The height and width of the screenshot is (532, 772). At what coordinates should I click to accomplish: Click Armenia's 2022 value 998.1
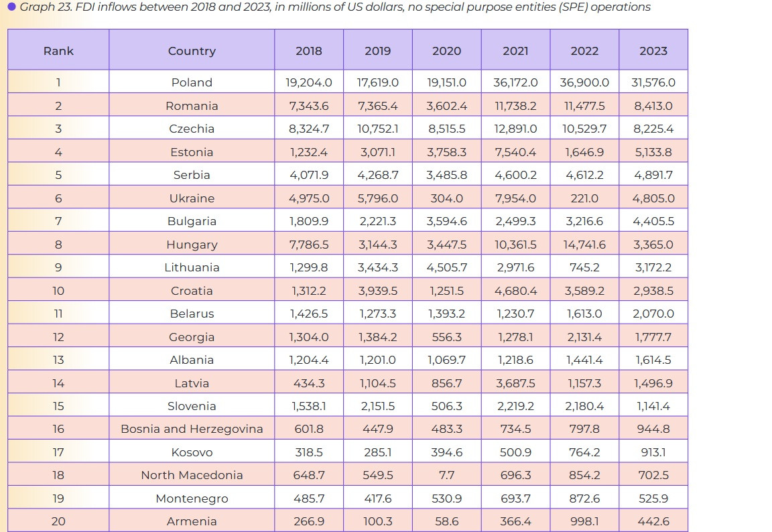coord(584,521)
